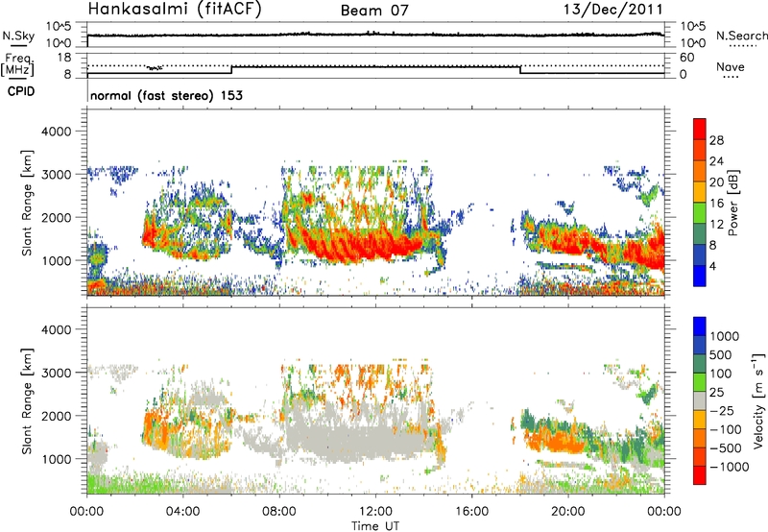Image resolution: width=768 pixels, height=532 pixels.
Task: Click the '12:00' time axis tick
Action: (x=375, y=512)
